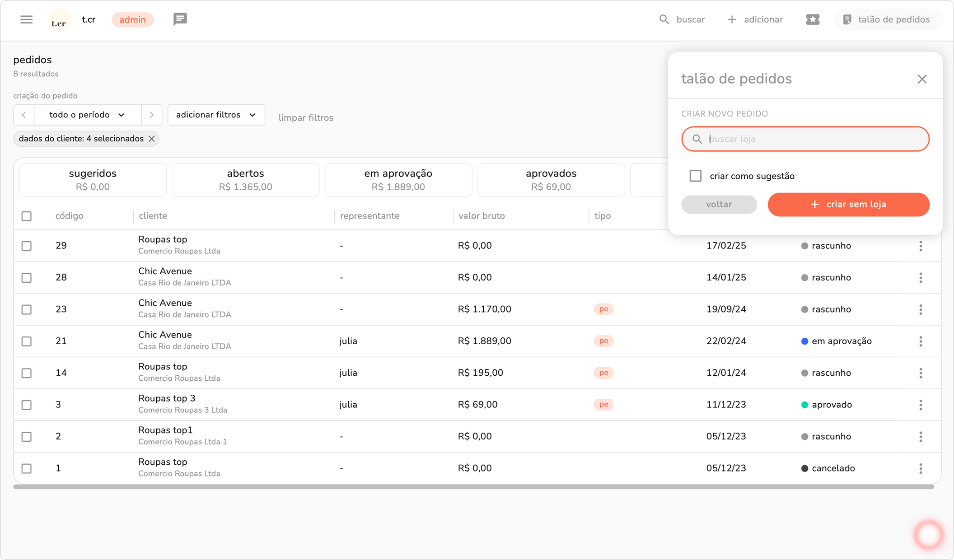Open the chat messages icon
Screen dimensions: 954x560
180,19
